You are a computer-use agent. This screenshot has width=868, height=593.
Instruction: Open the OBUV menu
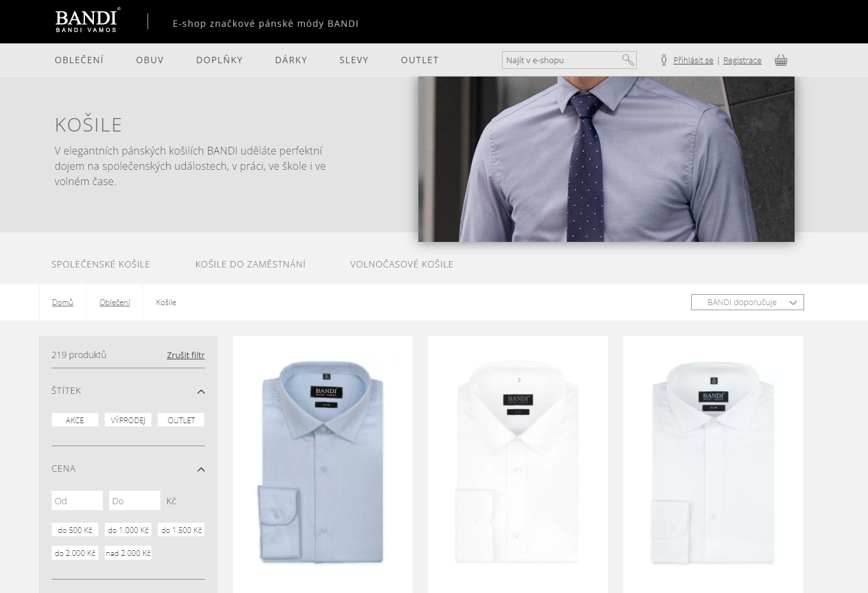150,60
